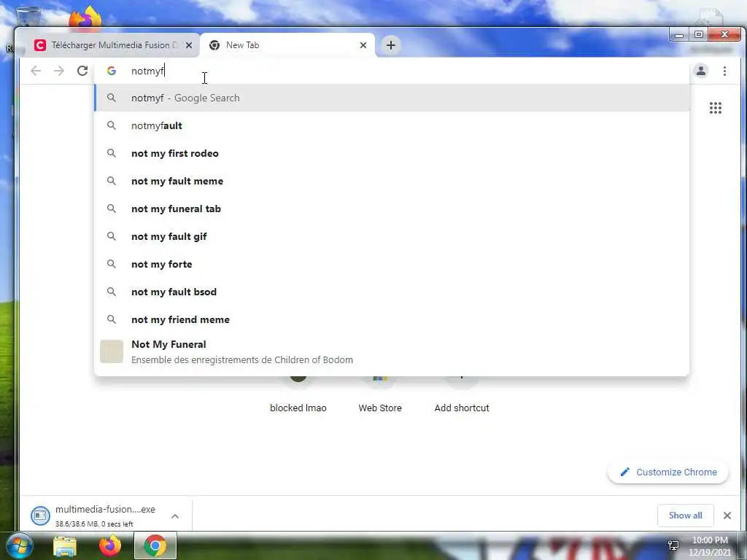
Task: Pick 'not my first rodeo' suggestion
Action: point(392,153)
